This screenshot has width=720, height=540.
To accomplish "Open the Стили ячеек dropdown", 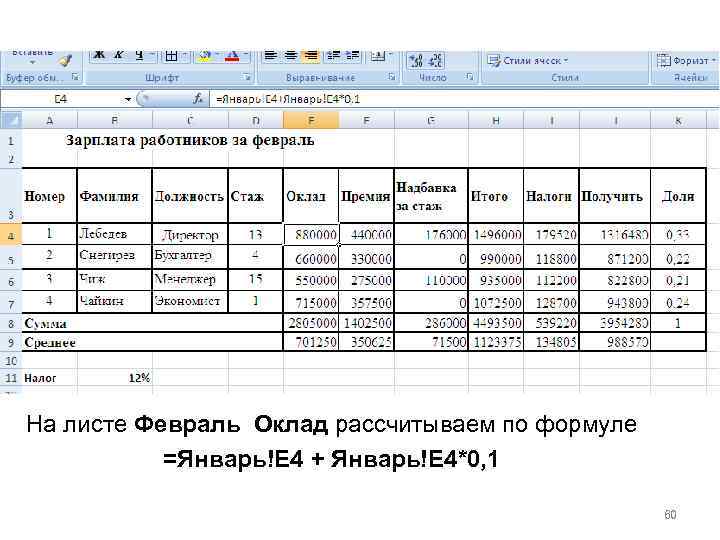I will 528,61.
